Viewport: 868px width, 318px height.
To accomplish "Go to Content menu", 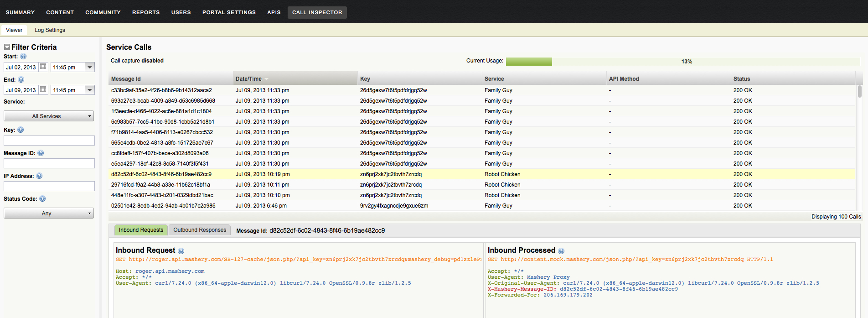I will (x=60, y=12).
